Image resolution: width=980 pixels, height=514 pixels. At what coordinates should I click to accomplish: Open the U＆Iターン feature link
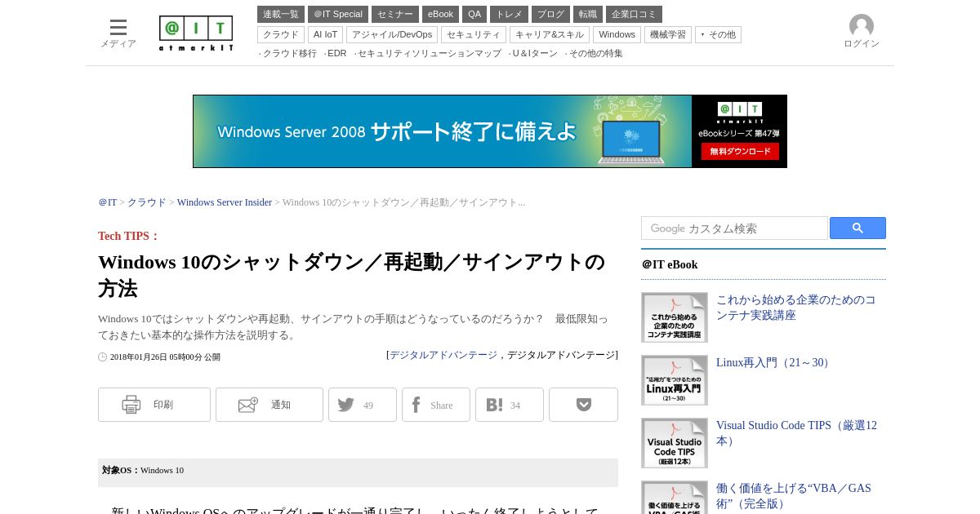(x=534, y=53)
